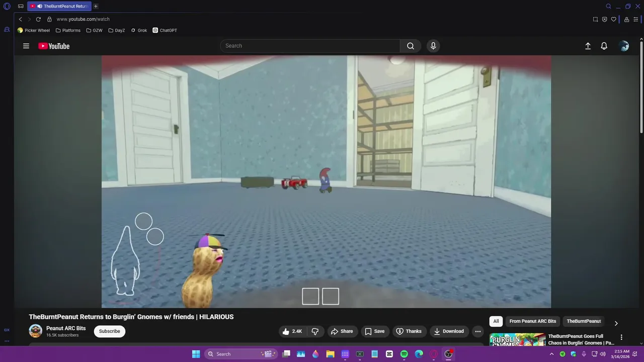Submit search with magnifier button
644x362 pixels.
411,46
